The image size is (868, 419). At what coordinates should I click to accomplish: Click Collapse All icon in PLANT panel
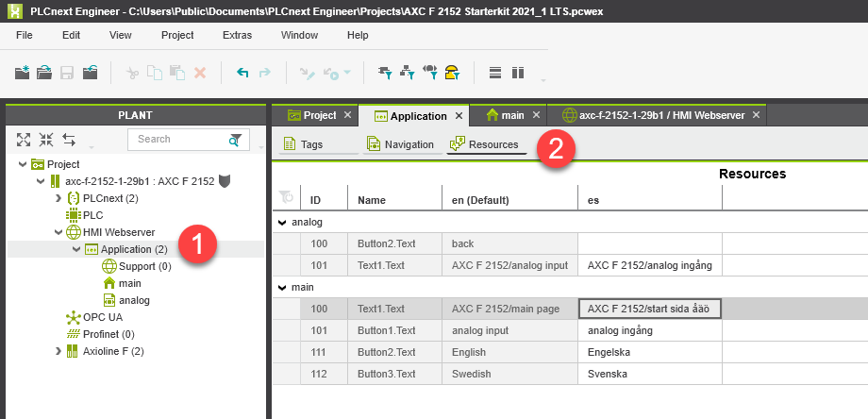46,140
